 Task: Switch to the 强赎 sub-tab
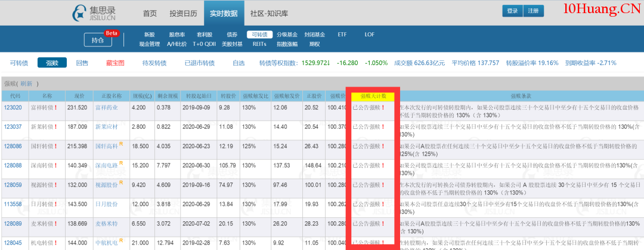52,63
